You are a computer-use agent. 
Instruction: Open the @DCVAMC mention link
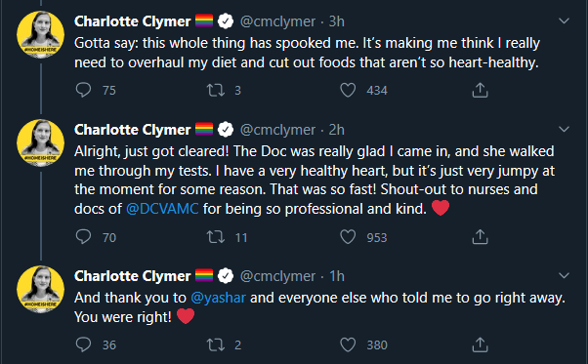pyautogui.click(x=162, y=209)
